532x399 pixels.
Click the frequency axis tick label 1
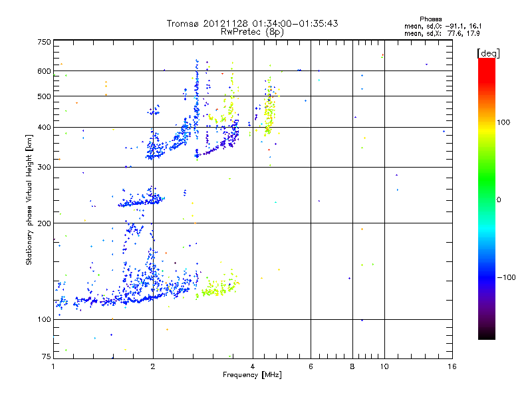coord(53,366)
